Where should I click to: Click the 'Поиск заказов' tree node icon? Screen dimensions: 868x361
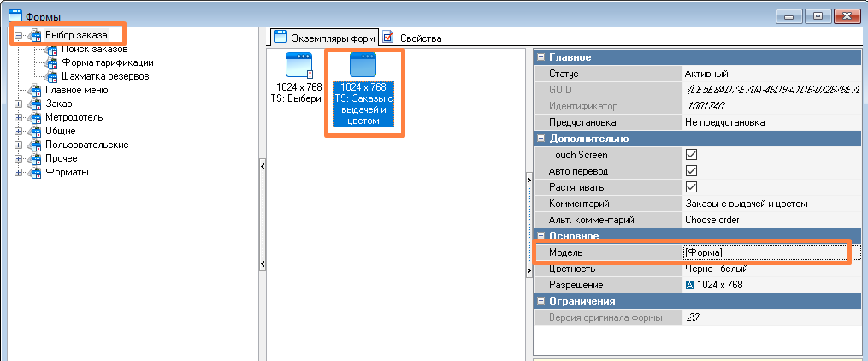click(52, 49)
